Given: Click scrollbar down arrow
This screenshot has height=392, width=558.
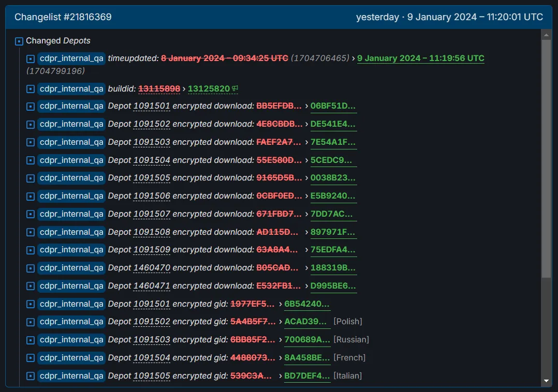Looking at the screenshot, I should click(x=546, y=381).
